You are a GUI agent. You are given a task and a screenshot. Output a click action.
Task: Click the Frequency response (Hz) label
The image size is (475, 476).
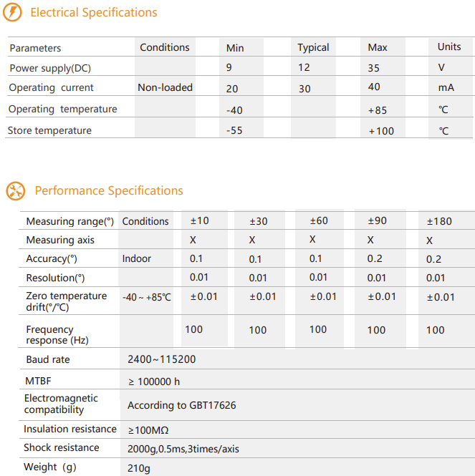pos(57,335)
